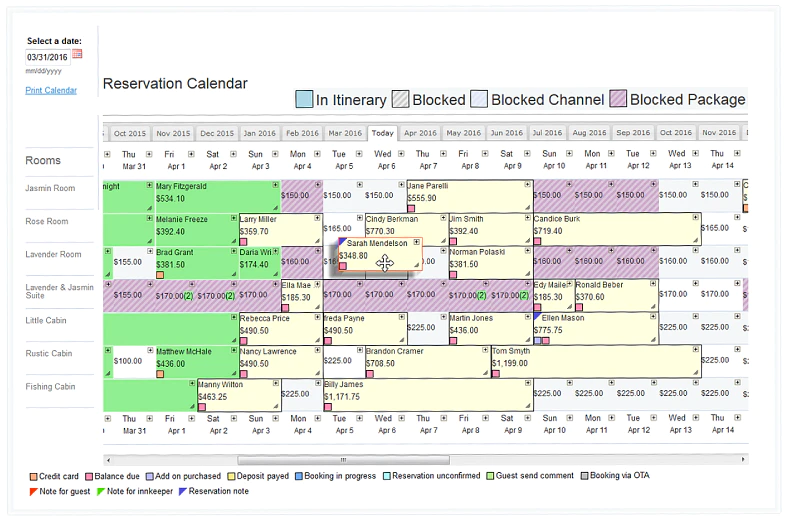
Task: Expand the Candice Burk reservation plus box
Action: click(695, 217)
